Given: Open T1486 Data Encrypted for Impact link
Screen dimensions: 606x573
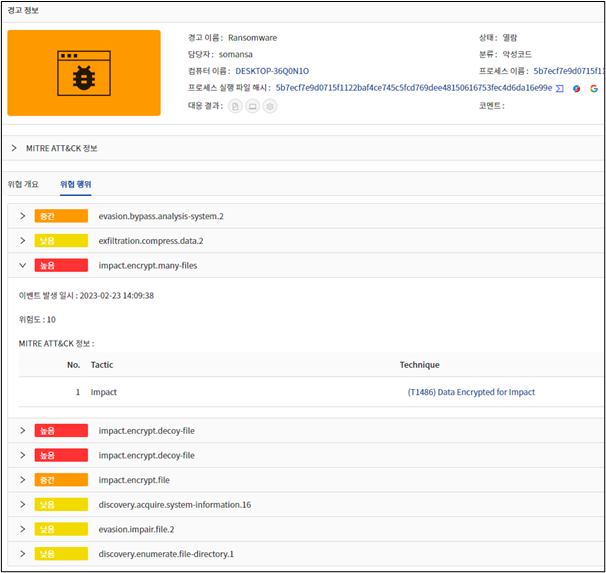Looking at the screenshot, I should [x=471, y=392].
